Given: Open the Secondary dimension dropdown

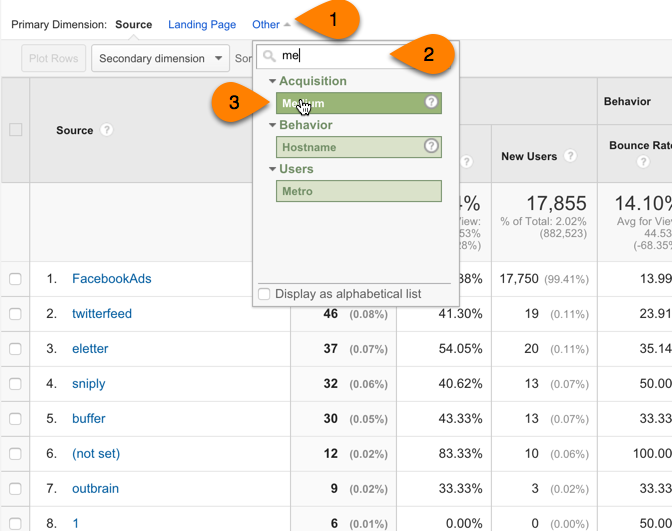Looking at the screenshot, I should (161, 59).
